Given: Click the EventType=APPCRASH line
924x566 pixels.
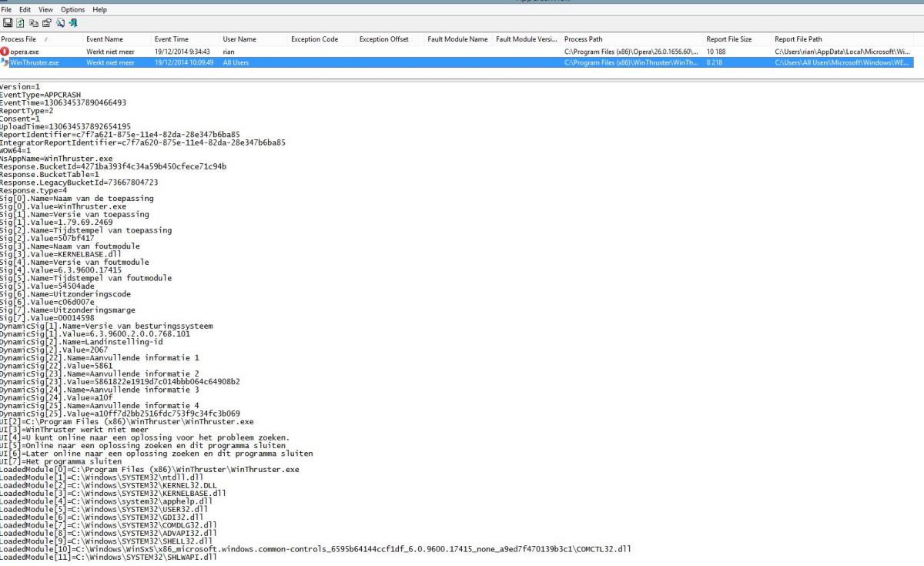Looking at the screenshot, I should [x=40, y=95].
